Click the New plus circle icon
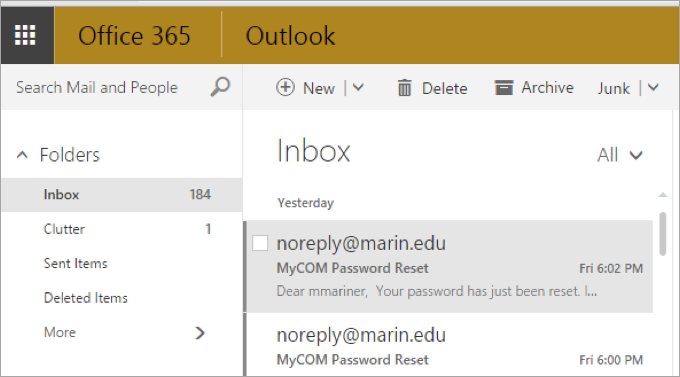 pos(285,88)
